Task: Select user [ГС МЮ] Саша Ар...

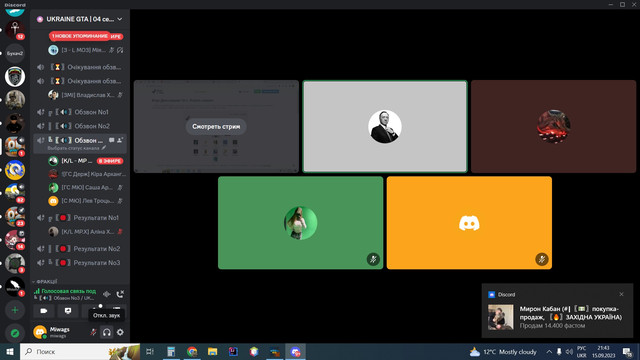Action: 86,187
